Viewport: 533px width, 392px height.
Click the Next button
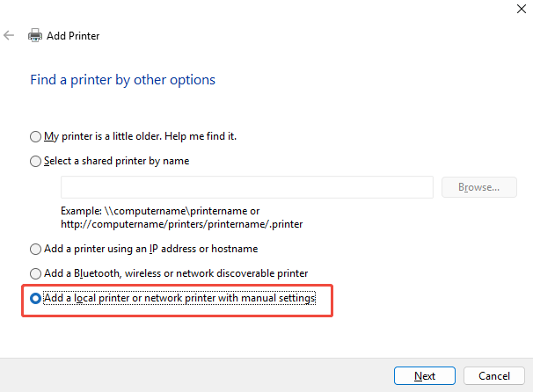click(425, 376)
